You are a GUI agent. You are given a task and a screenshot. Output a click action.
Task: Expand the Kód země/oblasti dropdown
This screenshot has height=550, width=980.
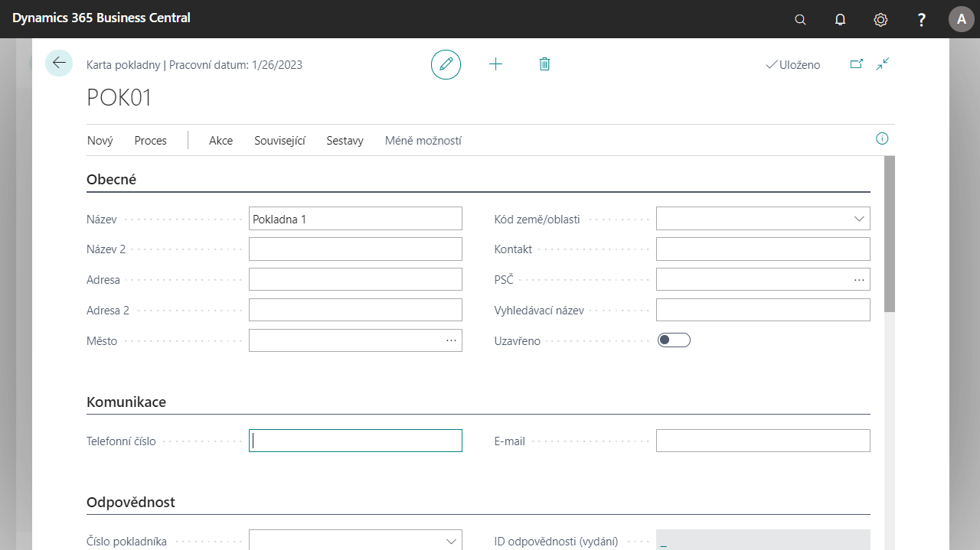coord(858,219)
